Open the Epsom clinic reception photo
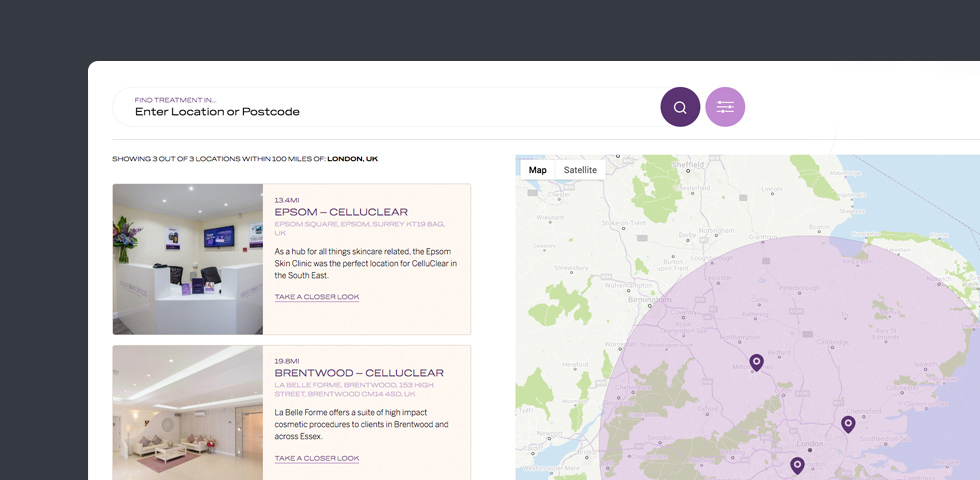The image size is (980, 480). 188,259
